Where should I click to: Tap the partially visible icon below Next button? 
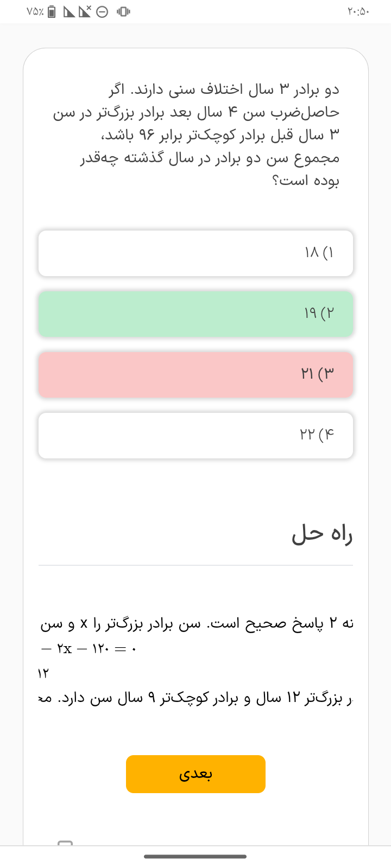65,843
